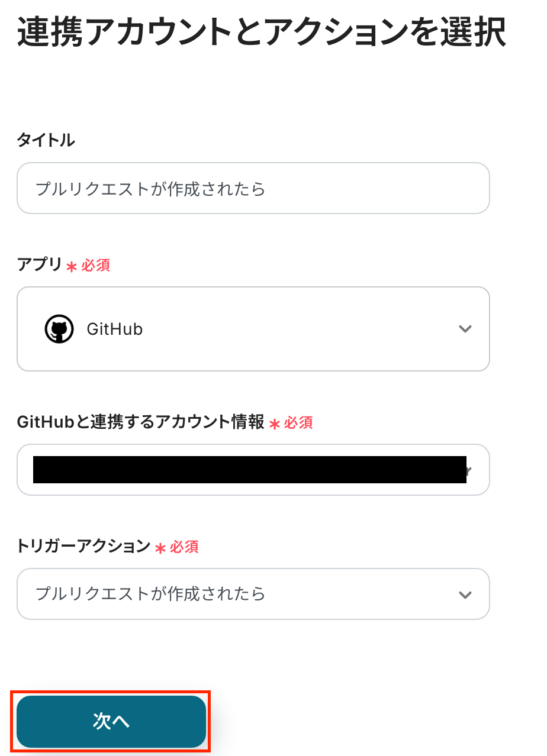Focus the タイトル text input field
This screenshot has height=756, width=547.
click(253, 188)
